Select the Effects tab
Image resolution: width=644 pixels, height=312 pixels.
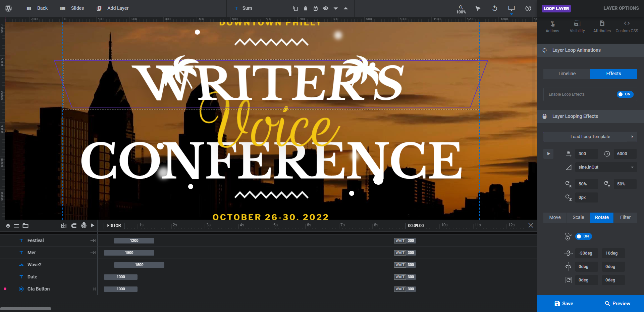[613, 74]
